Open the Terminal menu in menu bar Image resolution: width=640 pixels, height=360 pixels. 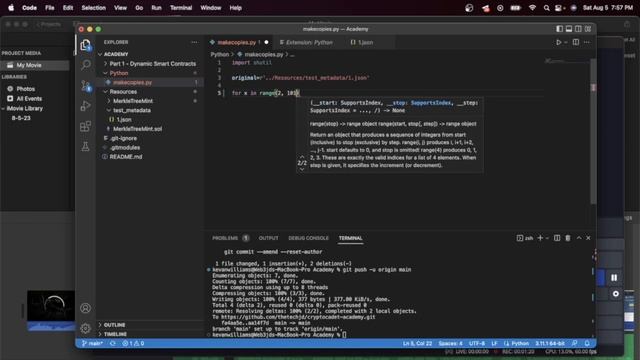point(181,8)
